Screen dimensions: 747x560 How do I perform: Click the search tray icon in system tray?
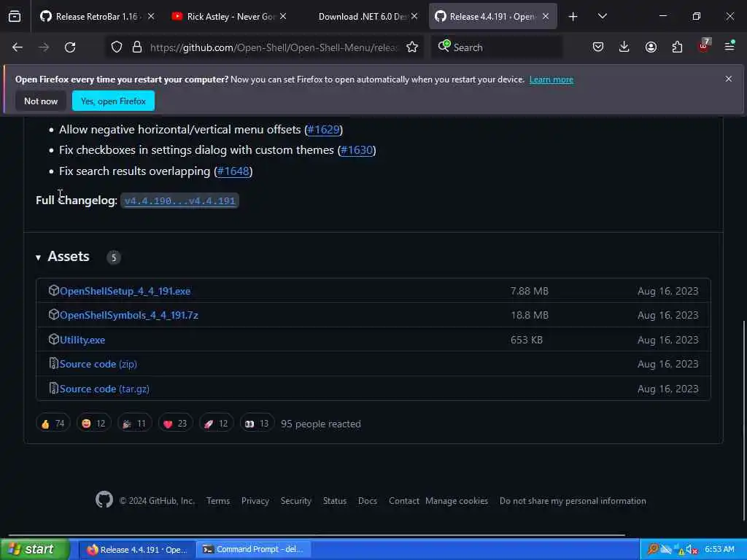click(653, 549)
